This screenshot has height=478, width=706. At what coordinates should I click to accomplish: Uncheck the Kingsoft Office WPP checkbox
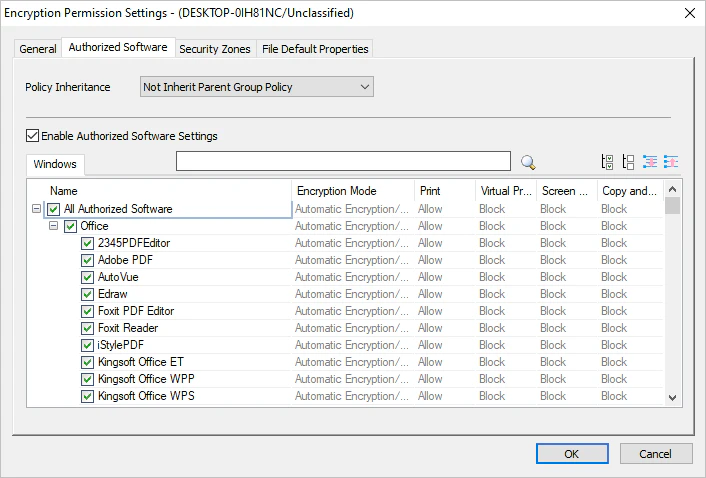(87, 379)
